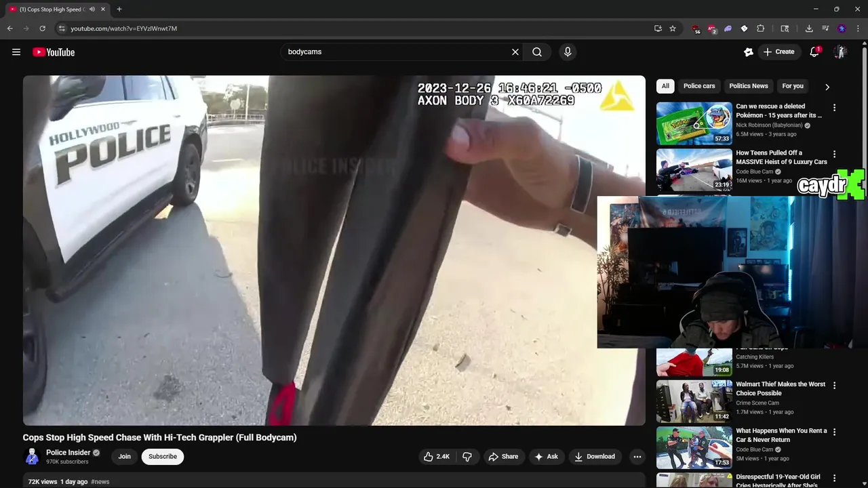Open options for Disrespectful 19-Year-Old video

click(x=834, y=478)
